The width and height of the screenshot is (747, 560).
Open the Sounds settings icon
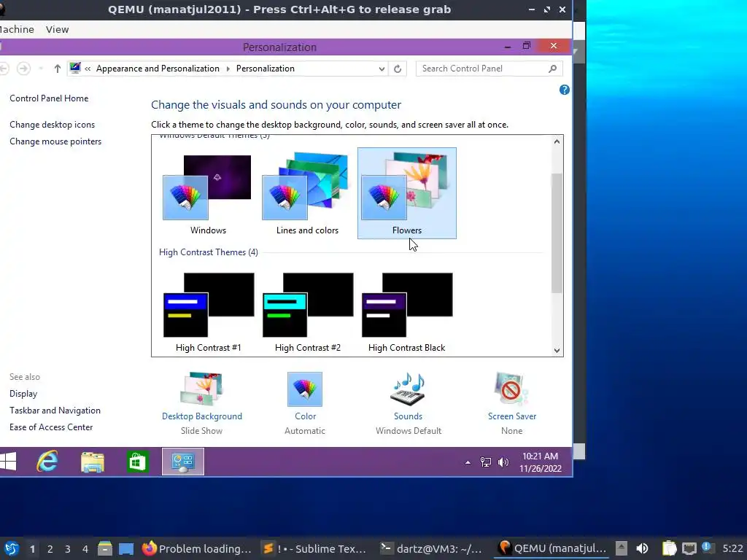[409, 389]
